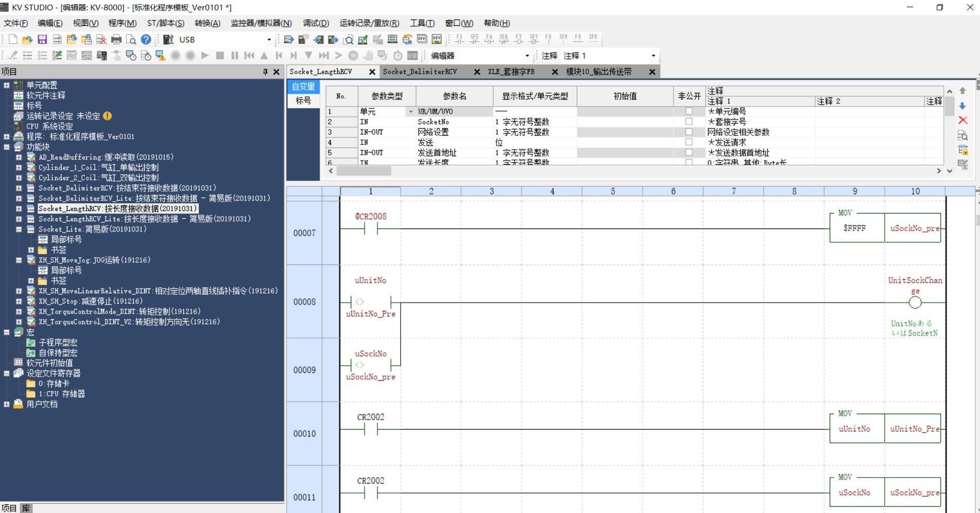Check 非公开 box for SocketNo row

pyautogui.click(x=689, y=121)
